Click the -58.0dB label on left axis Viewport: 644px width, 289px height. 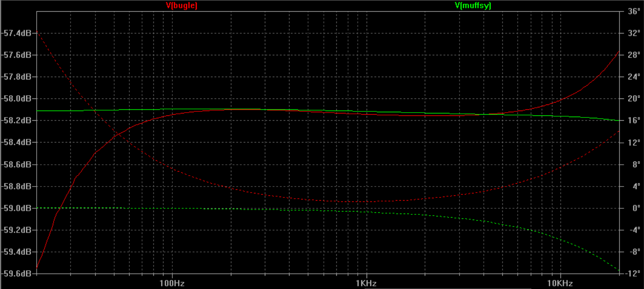[x=17, y=98]
